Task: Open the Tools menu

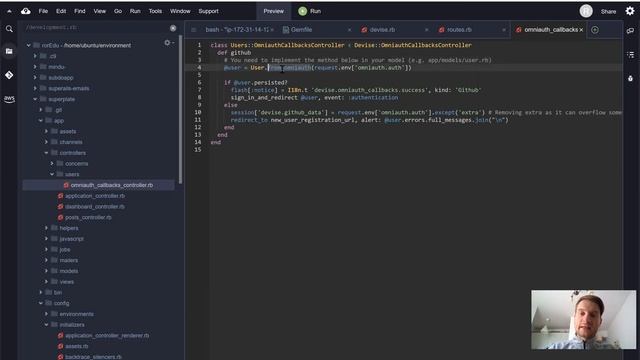Action: tap(155, 11)
